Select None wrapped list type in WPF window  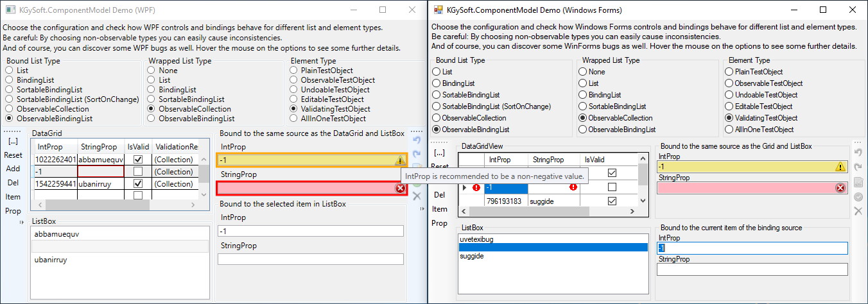163,71
